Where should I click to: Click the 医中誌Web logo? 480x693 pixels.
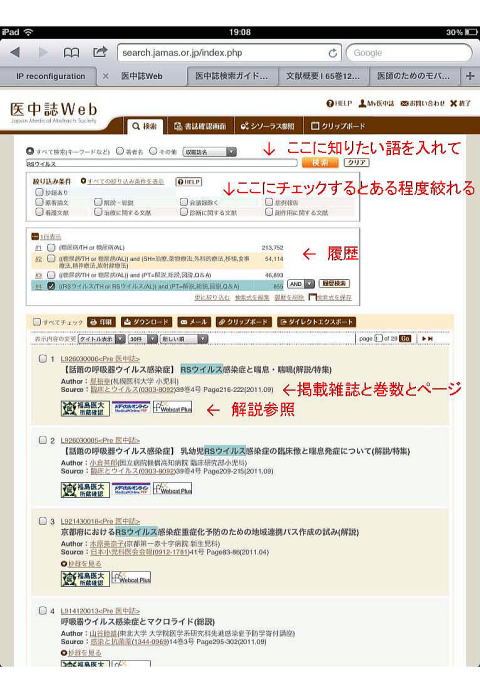click(53, 112)
